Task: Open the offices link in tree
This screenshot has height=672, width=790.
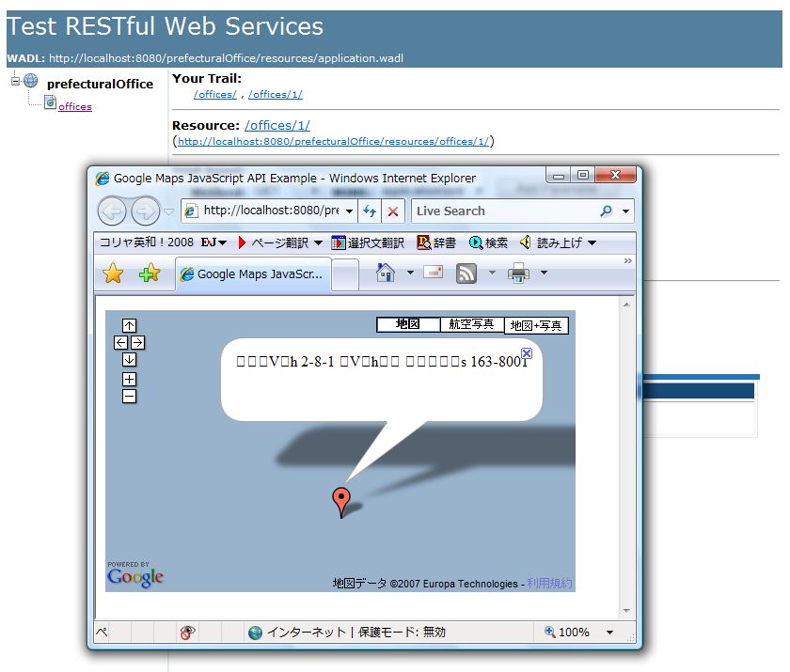Action: click(x=75, y=106)
